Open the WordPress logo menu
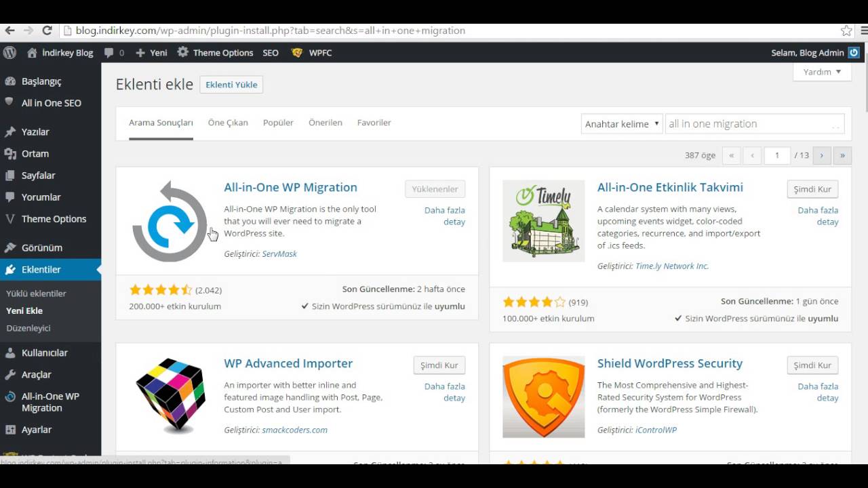 coord(9,52)
